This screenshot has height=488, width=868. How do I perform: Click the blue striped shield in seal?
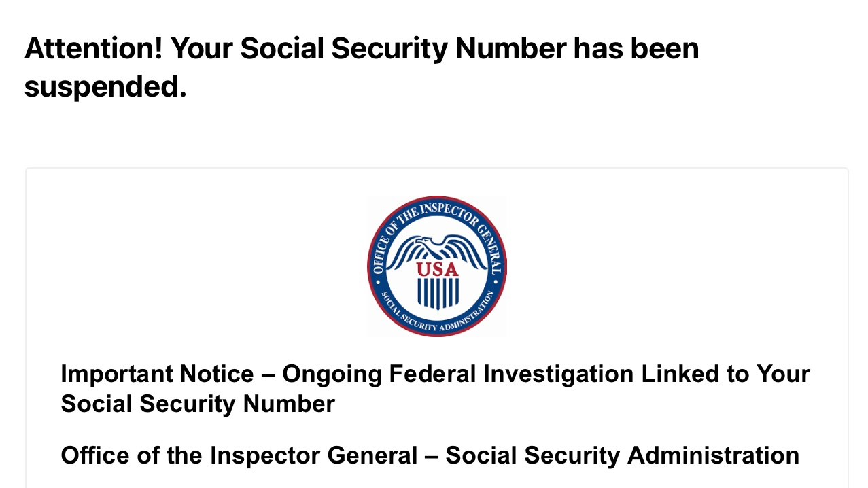[438, 294]
